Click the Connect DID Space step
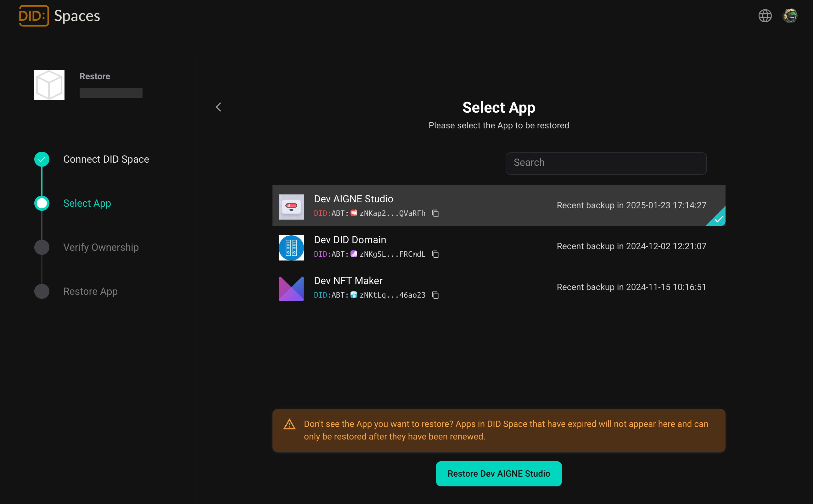The width and height of the screenshot is (813, 504). 106,159
